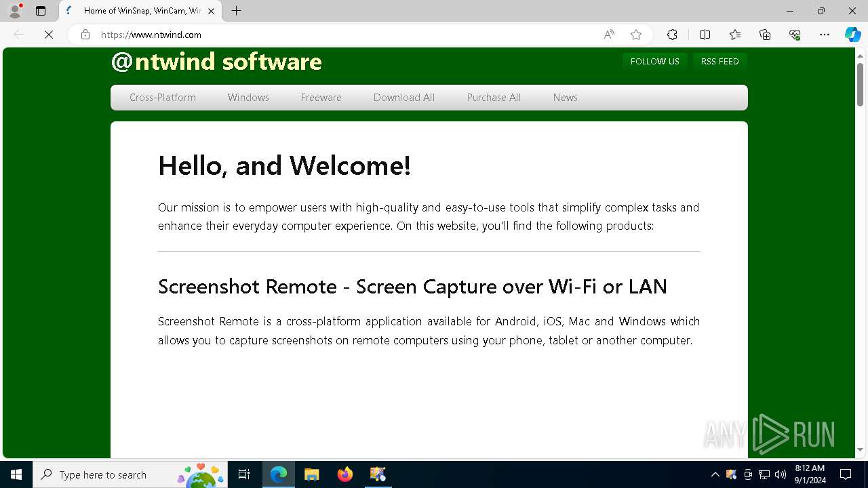Open the Windows Start menu
This screenshot has width=868, height=488.
[x=16, y=474]
